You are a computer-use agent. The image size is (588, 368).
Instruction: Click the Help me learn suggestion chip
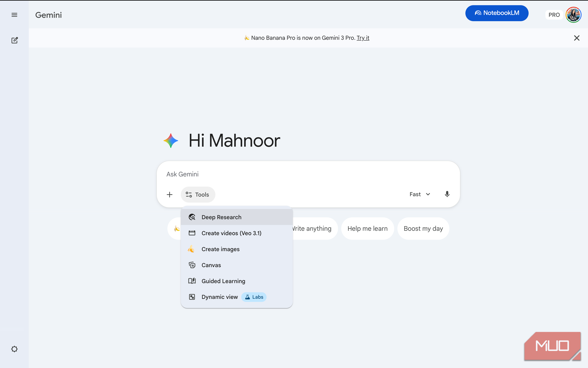point(367,229)
